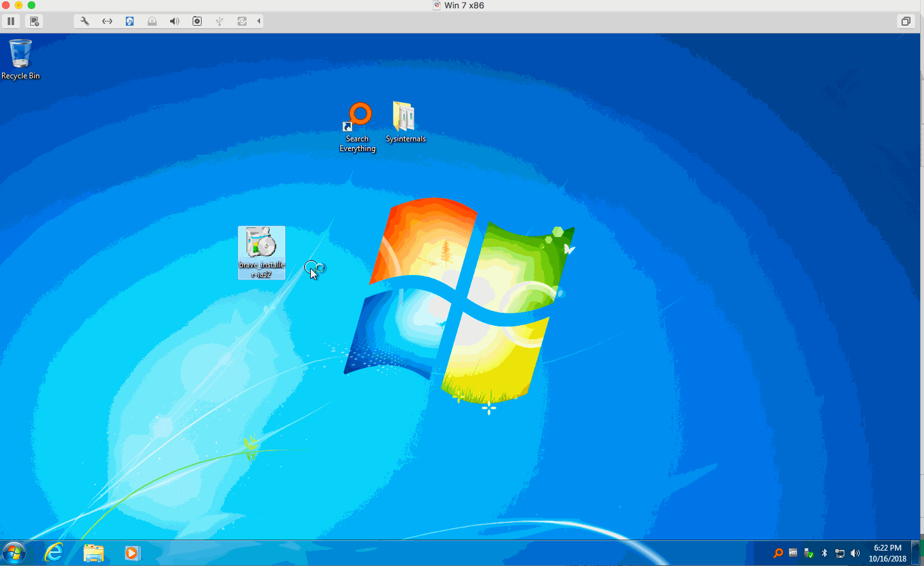Click the sharing sync icon in VM toolbar
The image size is (924, 566).
[242, 21]
